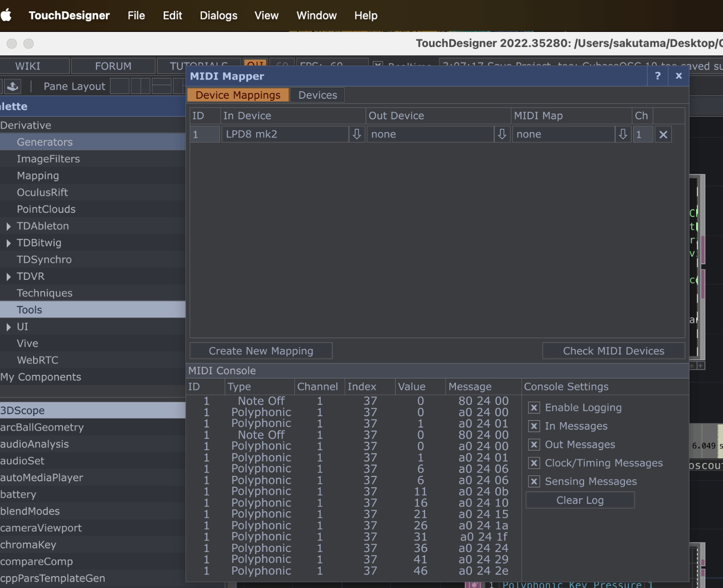This screenshot has width=723, height=588.
Task: Select the 3DScope component
Action: (92, 410)
